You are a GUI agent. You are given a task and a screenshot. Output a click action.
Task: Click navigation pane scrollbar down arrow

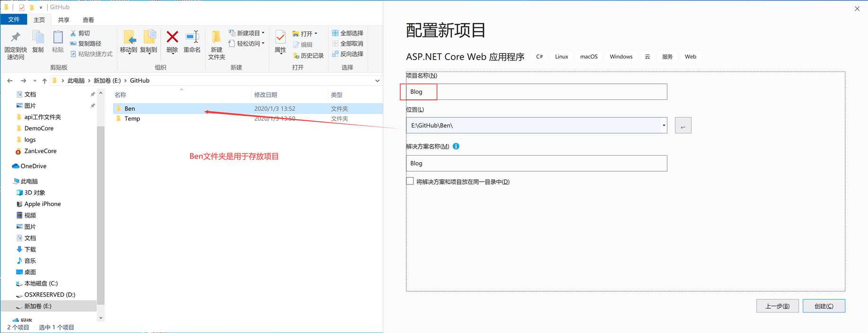click(100, 318)
